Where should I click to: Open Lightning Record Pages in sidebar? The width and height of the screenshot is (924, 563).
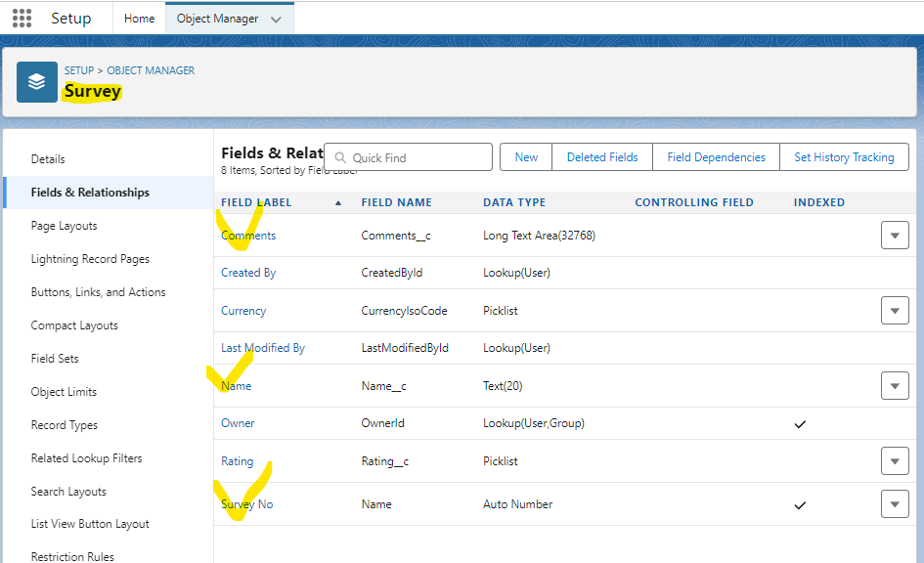(90, 259)
